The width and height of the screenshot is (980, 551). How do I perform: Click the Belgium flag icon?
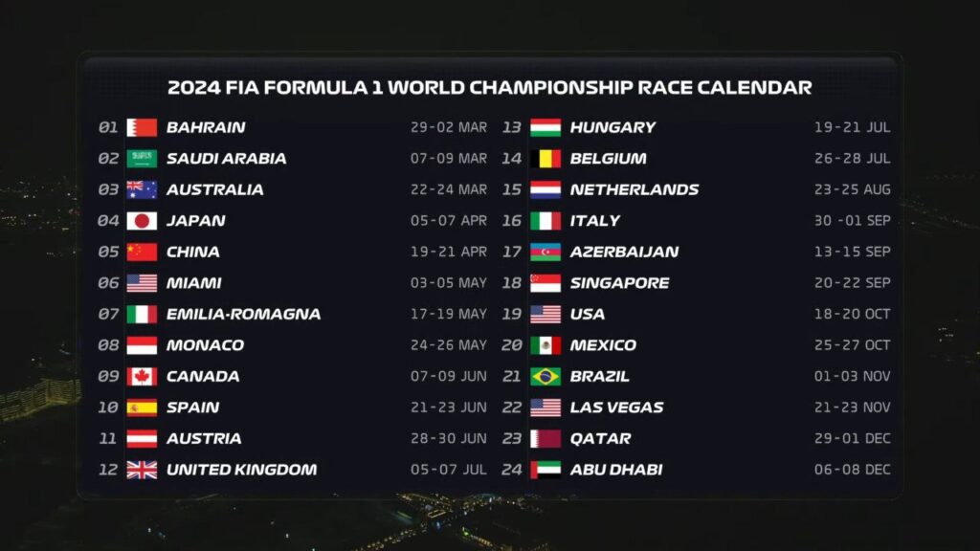coord(546,159)
